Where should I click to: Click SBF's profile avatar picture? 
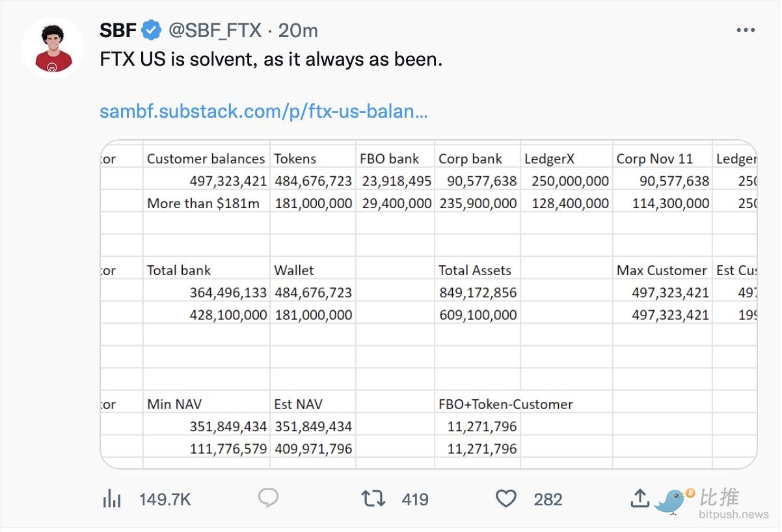[x=53, y=48]
